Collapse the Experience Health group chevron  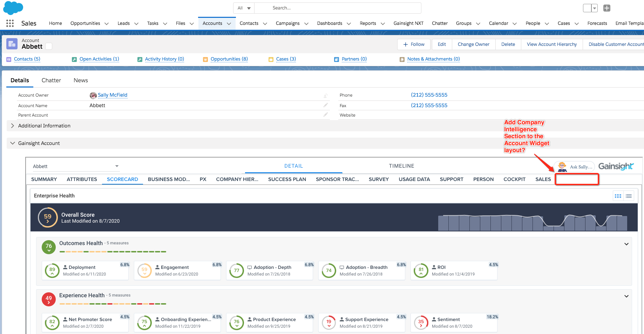click(x=626, y=296)
